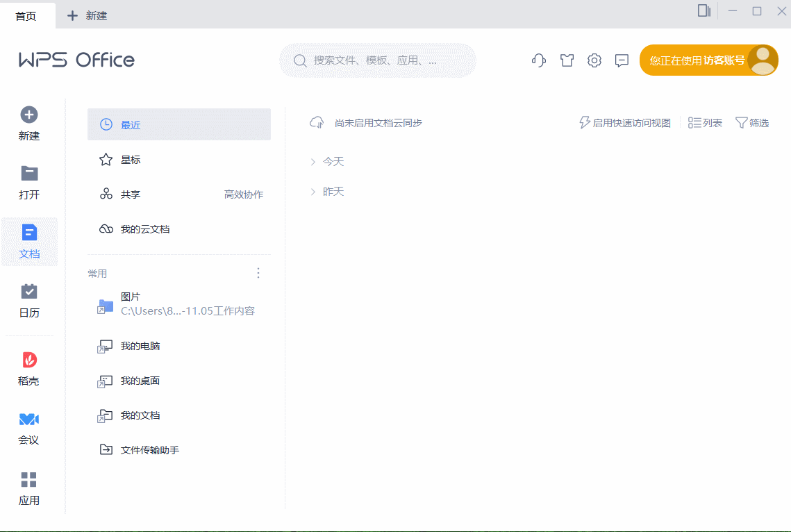Select the 文档 documents sidebar icon
The height and width of the screenshot is (532, 791).
pyautogui.click(x=29, y=233)
